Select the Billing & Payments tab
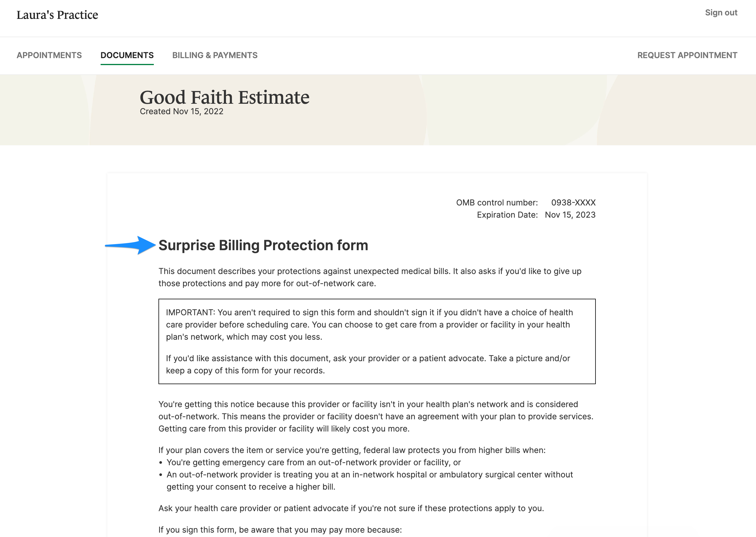 [215, 55]
